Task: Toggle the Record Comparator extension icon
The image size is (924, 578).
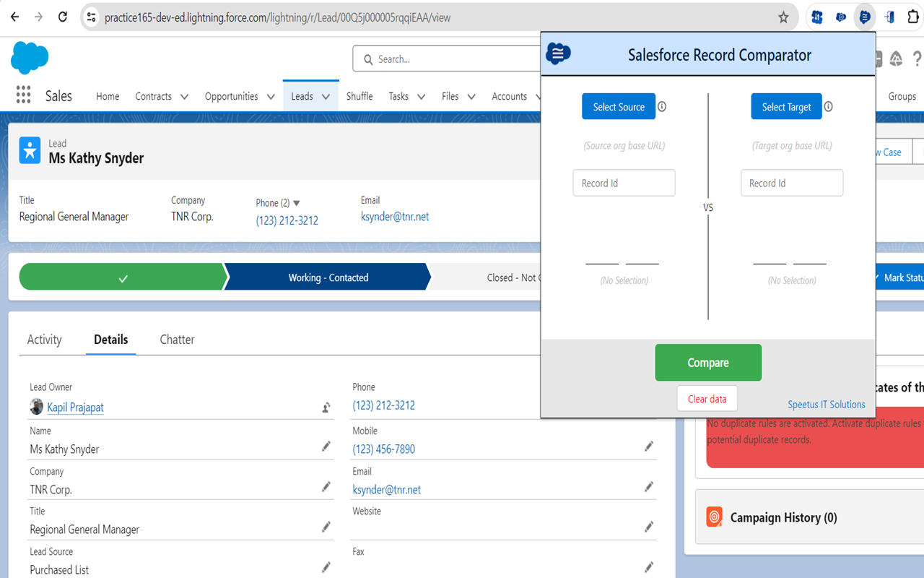Action: 865,17
